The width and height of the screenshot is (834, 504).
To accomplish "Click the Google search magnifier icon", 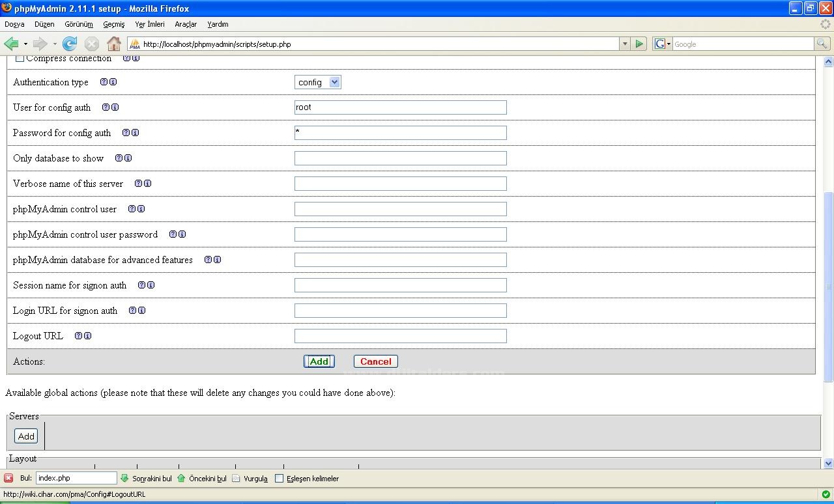I will tap(822, 44).
